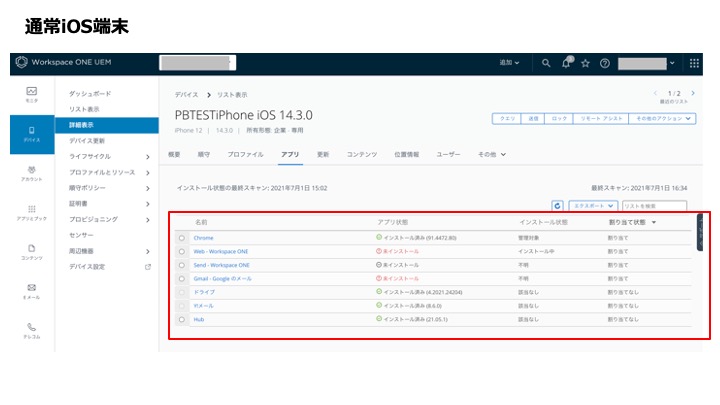720x405 pixels.
Task: Click the search magnifier icon
Action: click(x=546, y=63)
